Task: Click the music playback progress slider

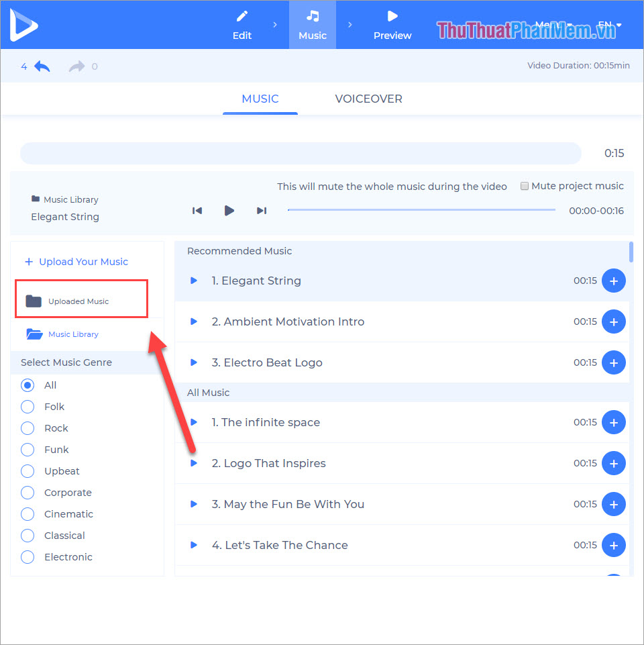Action: 421,210
